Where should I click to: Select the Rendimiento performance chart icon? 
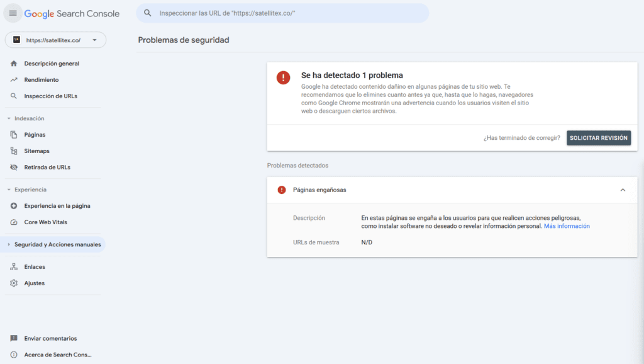pos(14,79)
